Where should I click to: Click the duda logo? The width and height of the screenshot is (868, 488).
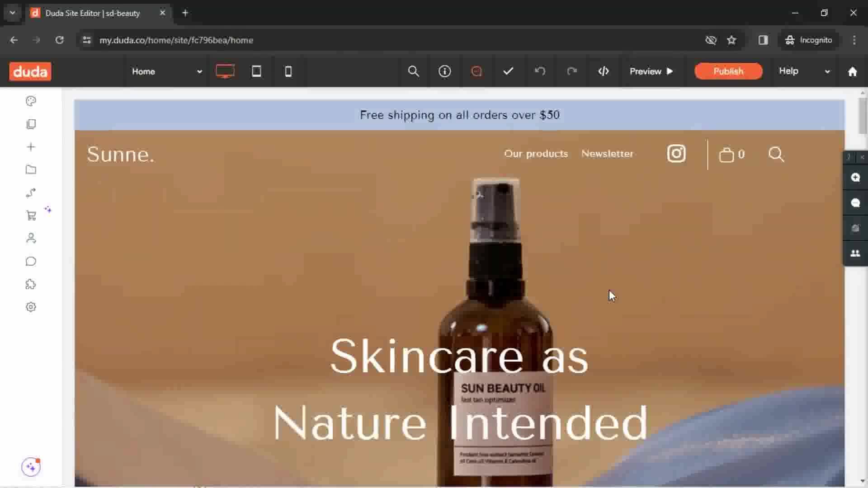coord(30,71)
